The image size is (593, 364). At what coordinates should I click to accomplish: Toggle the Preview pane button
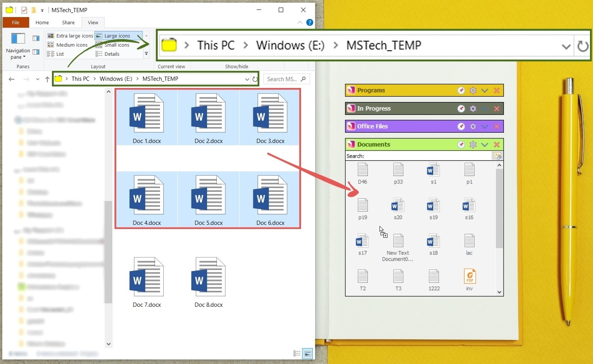pyautogui.click(x=36, y=38)
